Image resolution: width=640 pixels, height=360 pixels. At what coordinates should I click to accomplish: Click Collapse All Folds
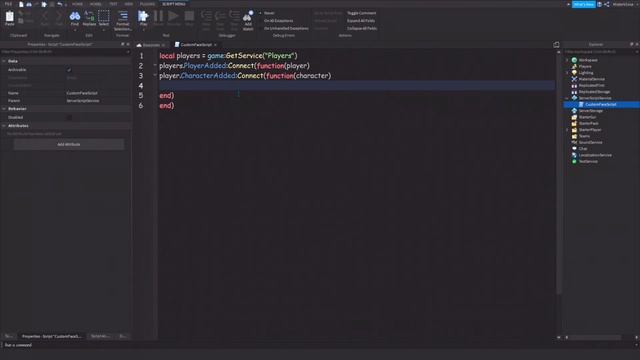(x=362, y=29)
